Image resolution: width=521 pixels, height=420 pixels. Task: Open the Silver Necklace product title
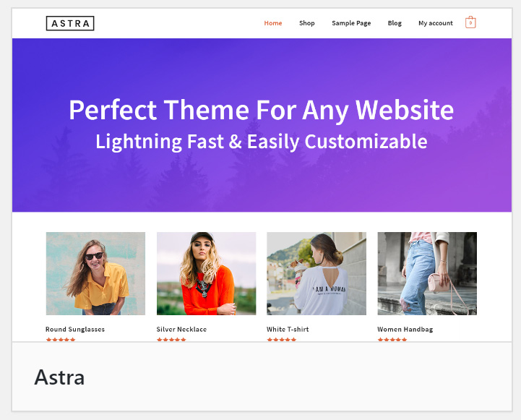[x=181, y=330]
